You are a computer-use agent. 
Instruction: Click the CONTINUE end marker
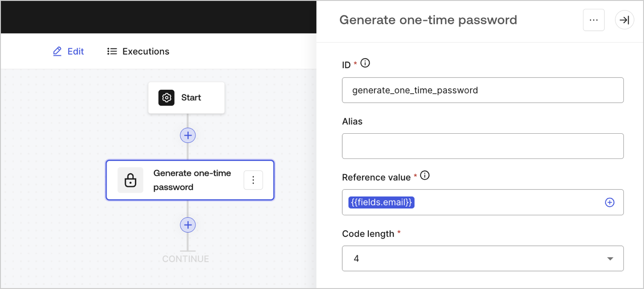186,259
